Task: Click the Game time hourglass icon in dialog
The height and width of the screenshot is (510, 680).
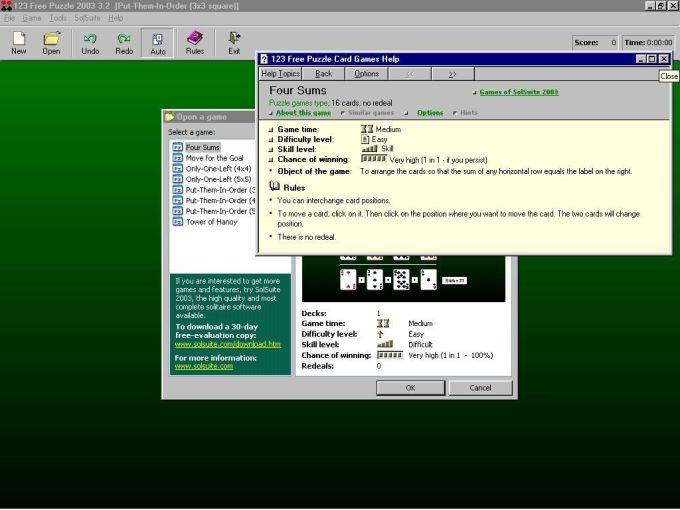Action: coord(383,324)
